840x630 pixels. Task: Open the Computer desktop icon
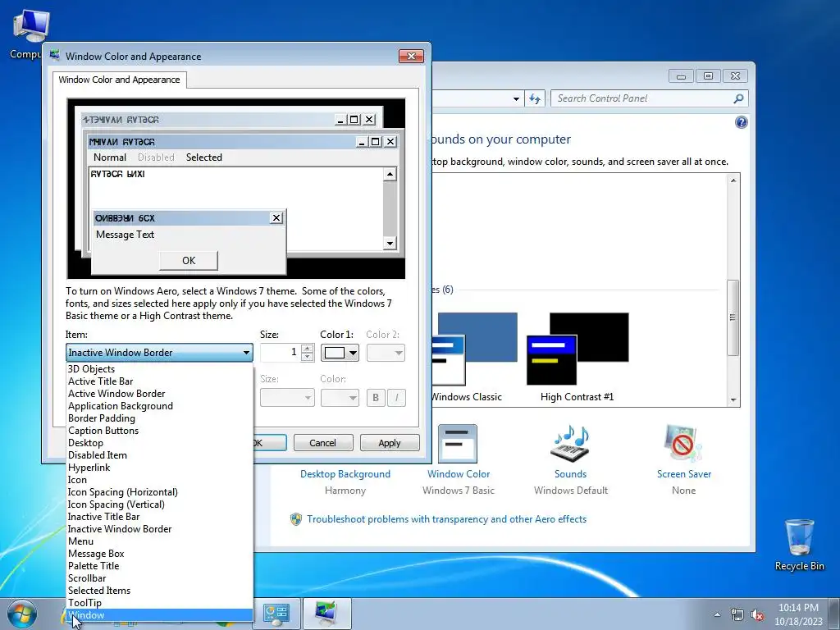(x=30, y=34)
